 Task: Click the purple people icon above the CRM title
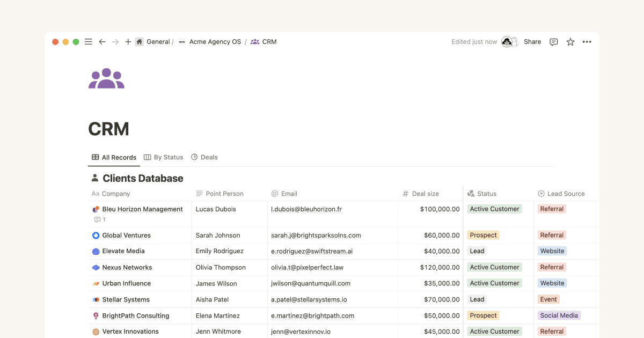click(x=106, y=78)
